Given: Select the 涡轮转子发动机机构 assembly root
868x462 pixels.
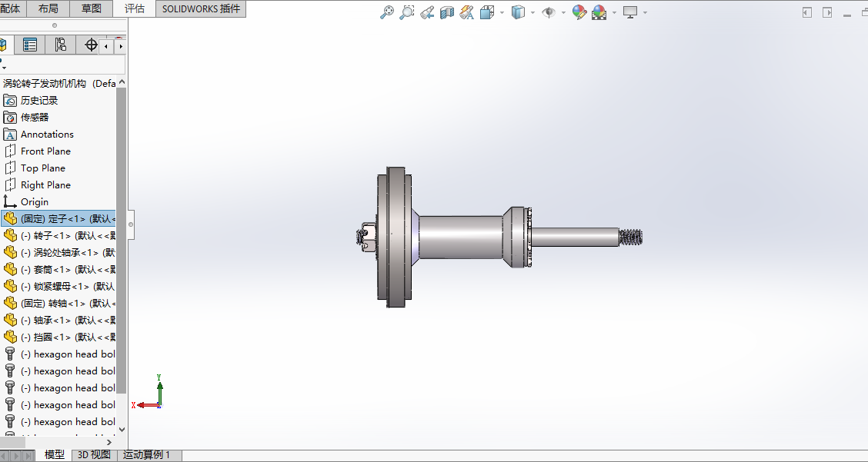Looking at the screenshot, I should pyautogui.click(x=59, y=84).
